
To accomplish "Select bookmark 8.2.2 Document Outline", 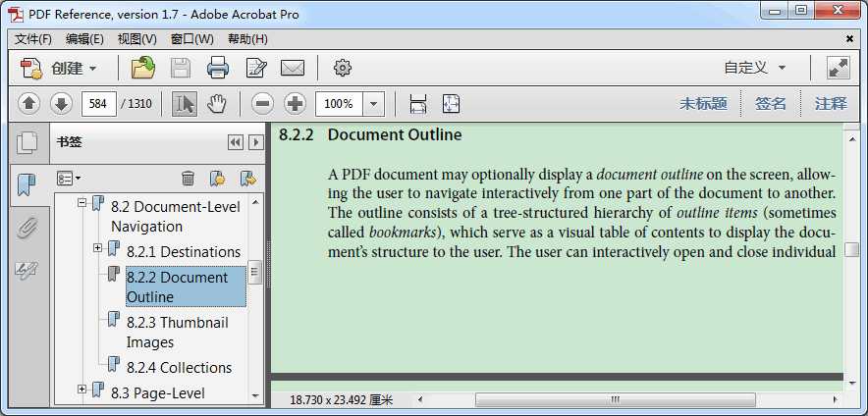I will click(x=186, y=286).
